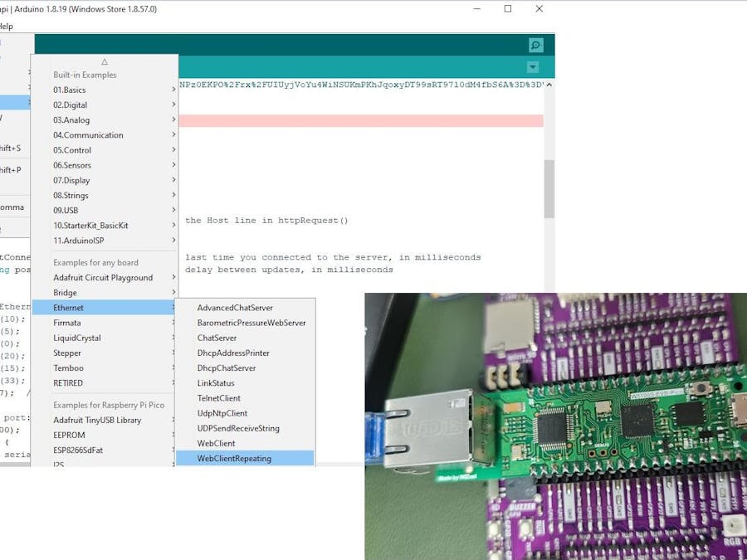Viewport: 747px width, 560px height.
Task: Open the Stepper examples submenu
Action: [x=105, y=353]
